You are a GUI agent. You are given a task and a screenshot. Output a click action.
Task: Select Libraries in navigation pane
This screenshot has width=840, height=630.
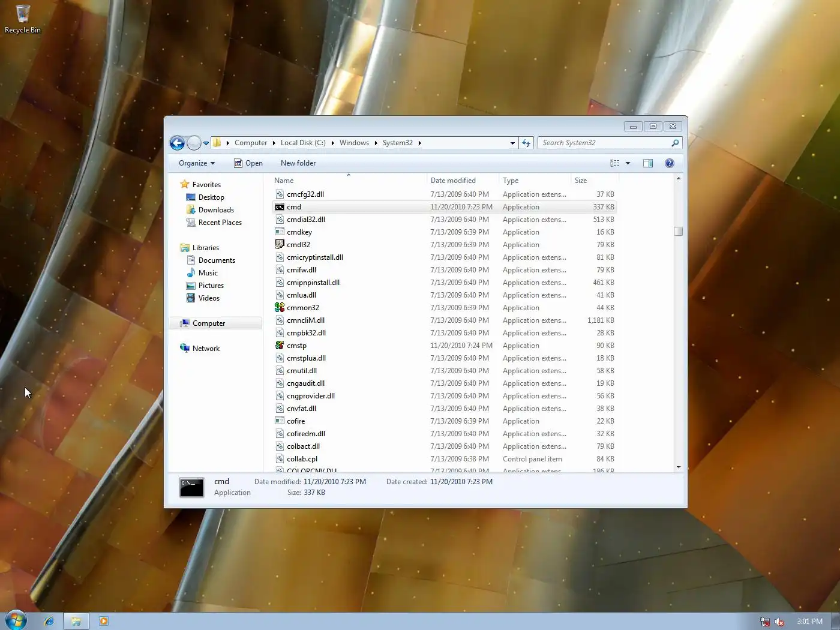pos(206,248)
